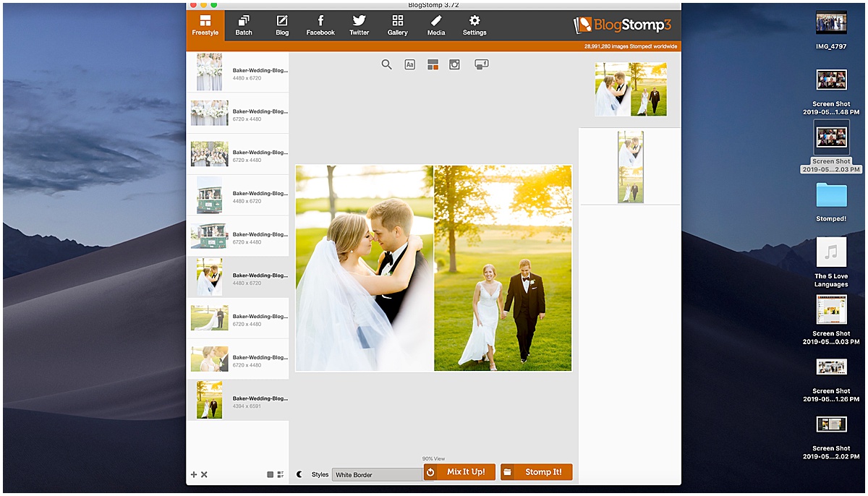Click "28,991,280 images Stomped! worldwide" text
868x496 pixels.
pos(631,46)
